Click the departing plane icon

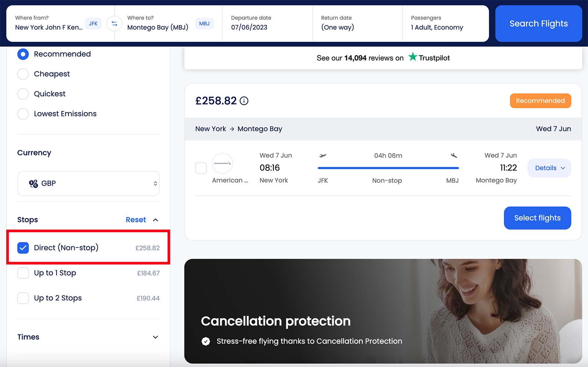(323, 155)
